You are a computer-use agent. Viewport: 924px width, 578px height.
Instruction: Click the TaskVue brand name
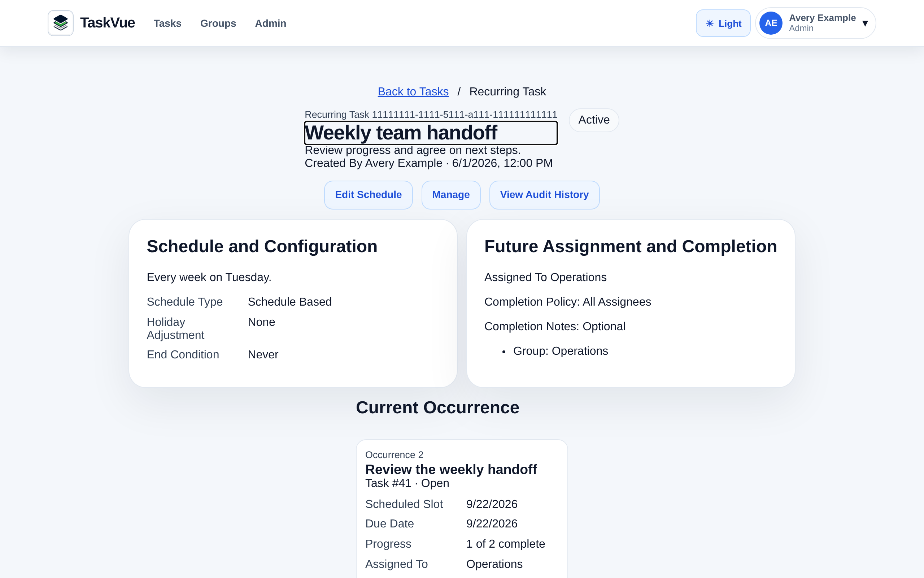[x=107, y=23]
